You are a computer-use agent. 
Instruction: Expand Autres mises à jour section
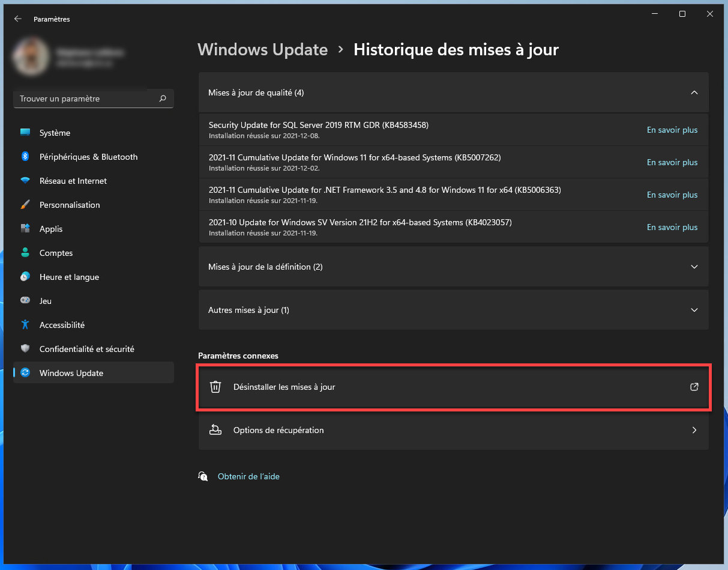click(x=694, y=310)
